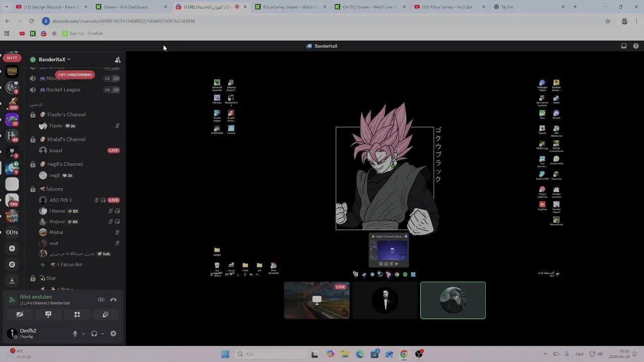The image size is (644, 362).
Task: Open microphone input options chevron
Action: [84, 333]
